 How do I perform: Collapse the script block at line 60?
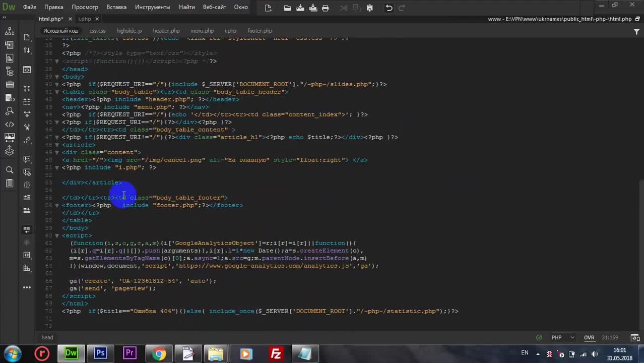pos(57,235)
